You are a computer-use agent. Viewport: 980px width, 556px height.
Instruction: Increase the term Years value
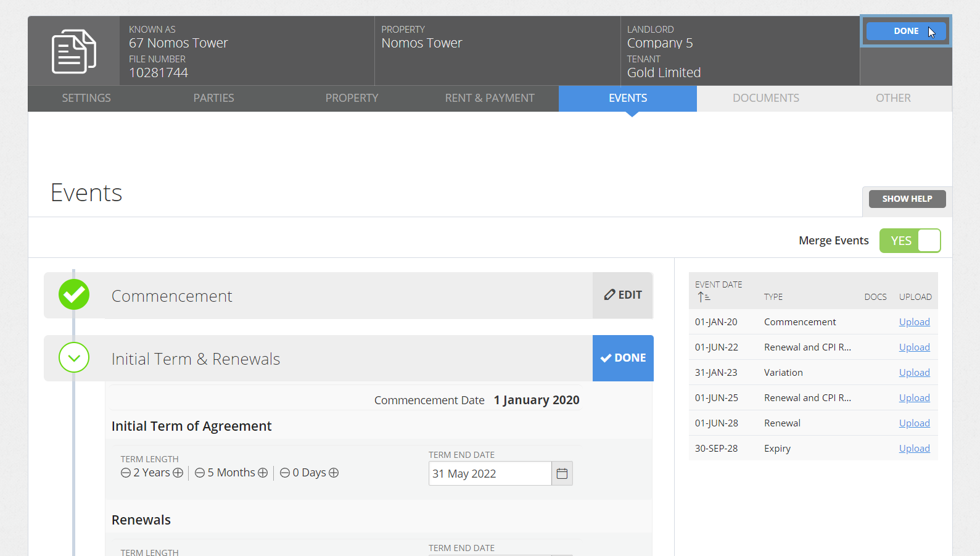pos(178,473)
